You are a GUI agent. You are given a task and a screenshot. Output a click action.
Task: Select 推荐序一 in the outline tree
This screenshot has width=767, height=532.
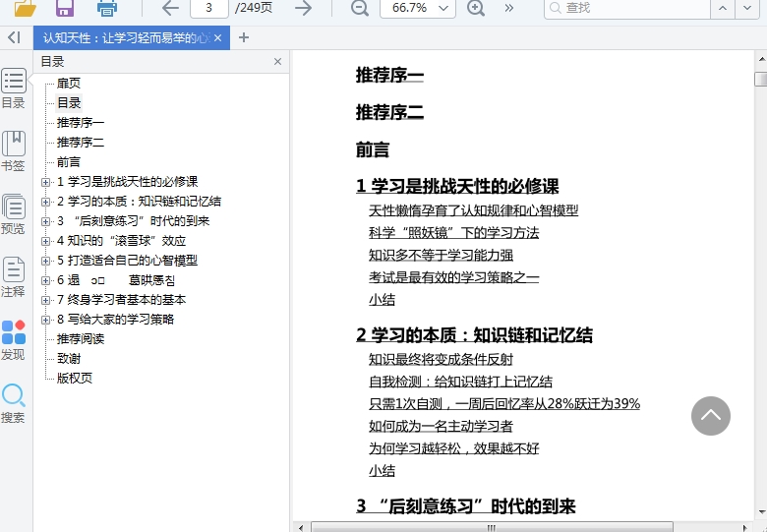[x=81, y=122]
